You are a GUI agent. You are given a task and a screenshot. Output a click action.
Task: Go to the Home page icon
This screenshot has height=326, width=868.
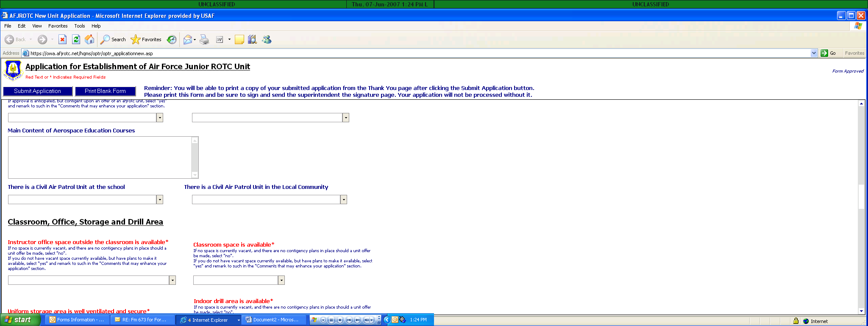(x=89, y=39)
